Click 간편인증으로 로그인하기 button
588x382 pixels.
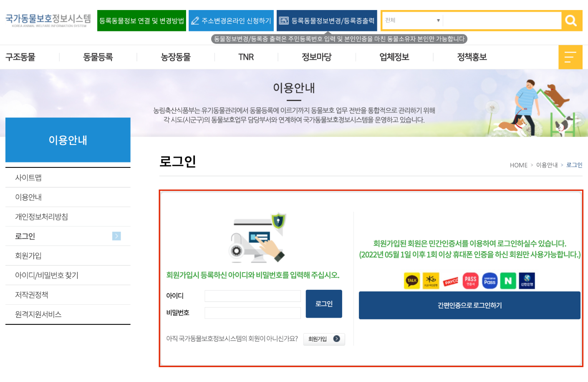click(469, 305)
